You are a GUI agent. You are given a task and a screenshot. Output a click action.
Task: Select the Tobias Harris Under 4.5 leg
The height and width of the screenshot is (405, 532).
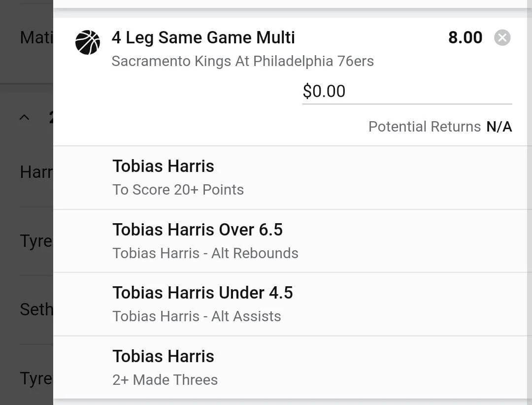point(202,293)
